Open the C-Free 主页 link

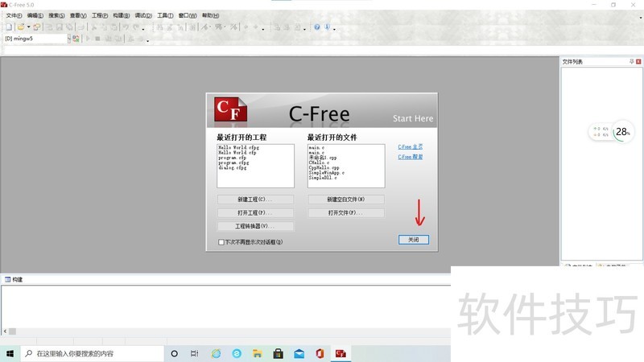[411, 147]
